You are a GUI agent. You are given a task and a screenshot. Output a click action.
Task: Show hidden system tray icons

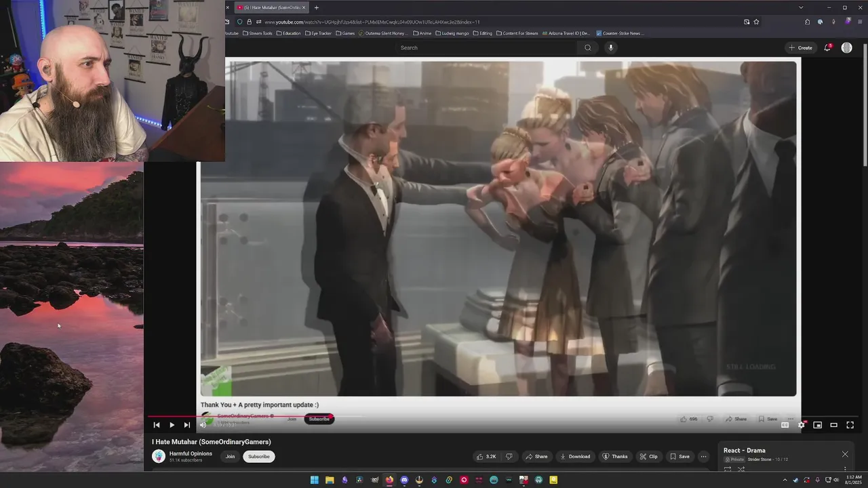(x=785, y=480)
